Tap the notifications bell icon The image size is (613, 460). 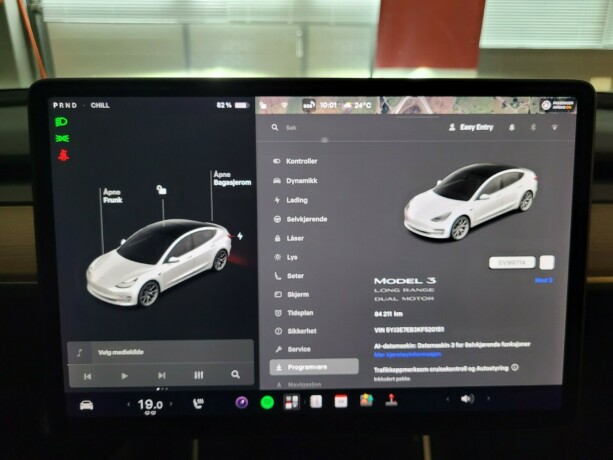pyautogui.click(x=512, y=127)
